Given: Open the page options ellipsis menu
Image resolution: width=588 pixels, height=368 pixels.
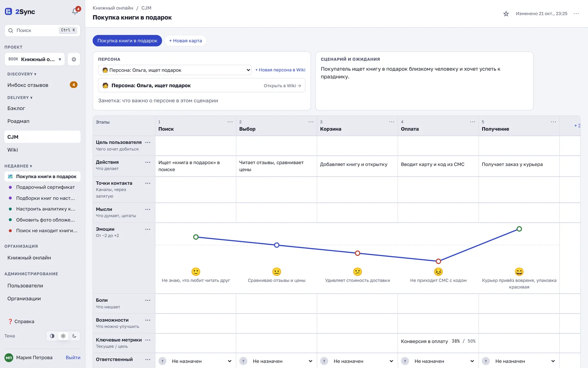Looking at the screenshot, I should pyautogui.click(x=576, y=14).
